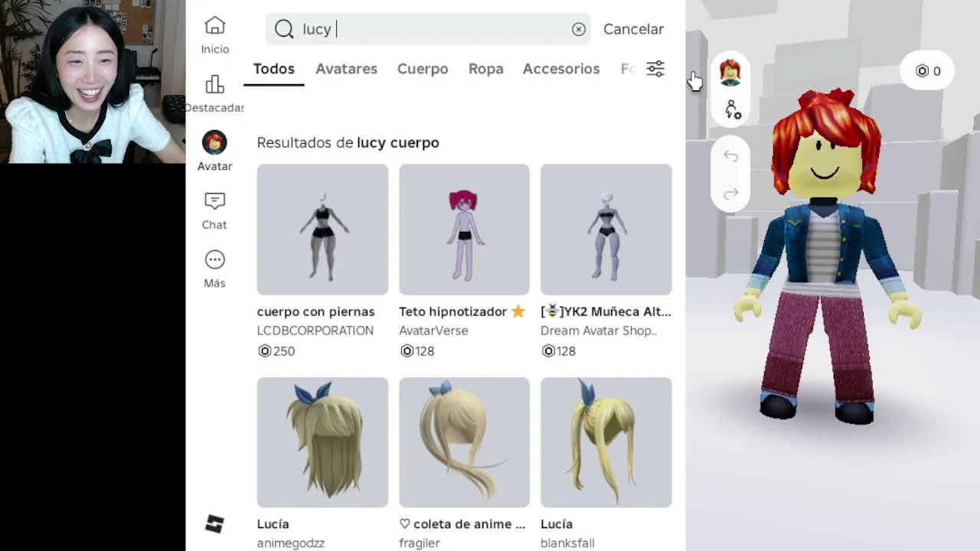Click the 3D avatar preview character
The height and width of the screenshot is (551, 980).
tap(826, 256)
